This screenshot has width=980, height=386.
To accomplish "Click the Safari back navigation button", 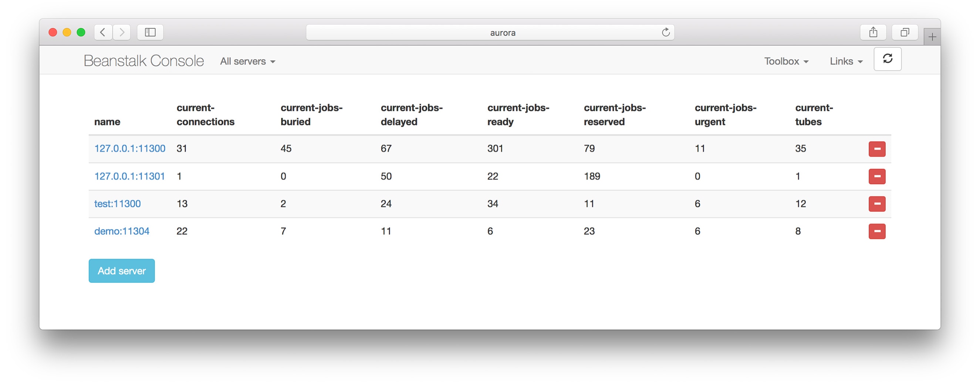I will 103,32.
